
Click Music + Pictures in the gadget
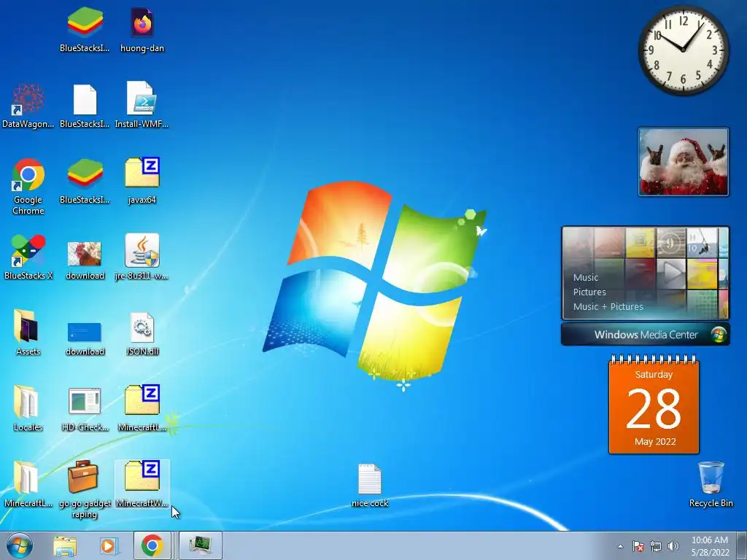tap(608, 307)
